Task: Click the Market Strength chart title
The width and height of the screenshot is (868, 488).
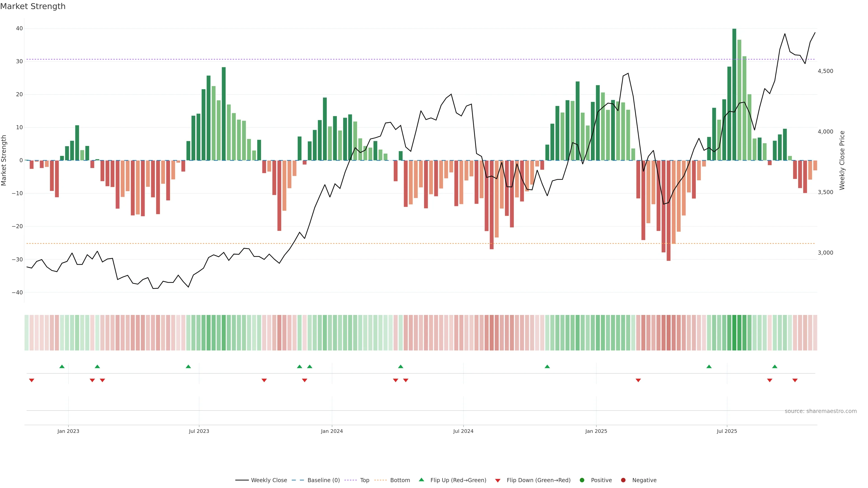Action: (33, 6)
